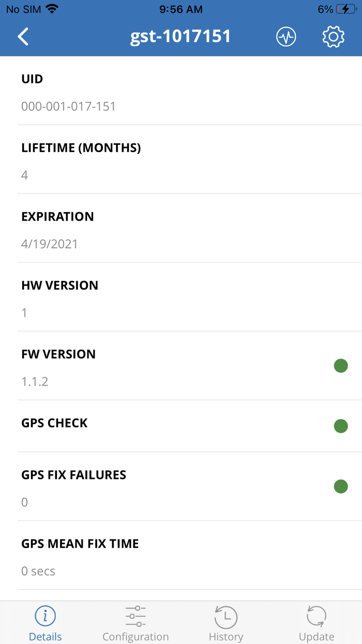362x644 pixels.
Task: Switch to the History tab
Action: coord(226,622)
